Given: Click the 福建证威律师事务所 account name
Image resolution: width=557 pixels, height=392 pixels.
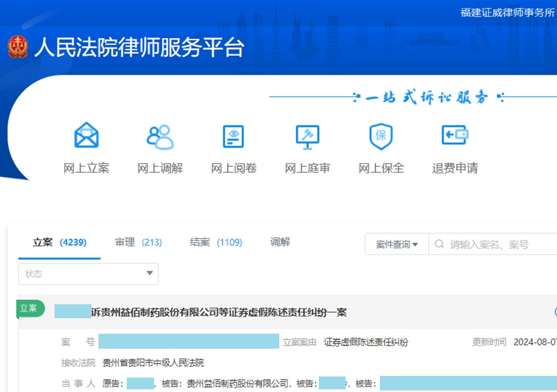Looking at the screenshot, I should pos(508,12).
